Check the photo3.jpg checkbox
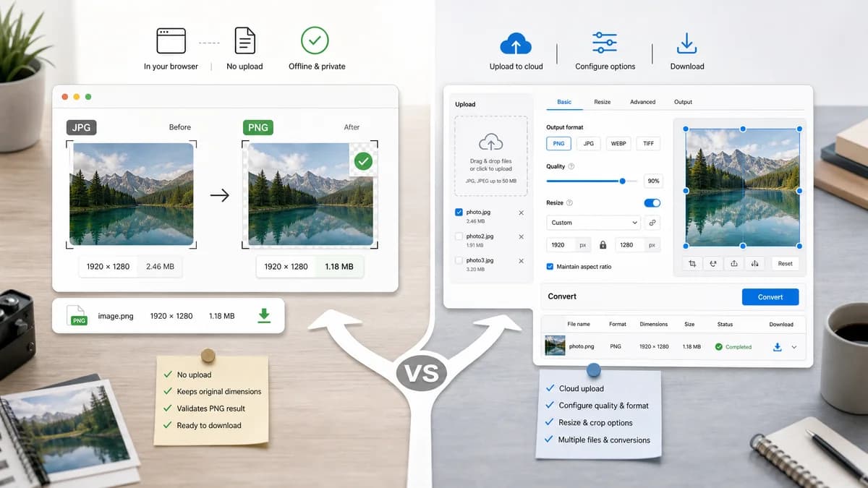The height and width of the screenshot is (488, 868). 459,260
